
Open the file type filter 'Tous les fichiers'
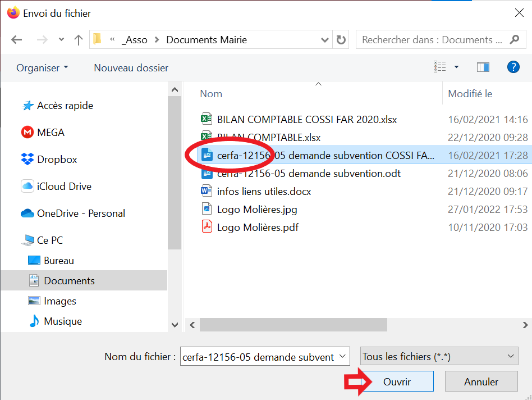(439, 357)
